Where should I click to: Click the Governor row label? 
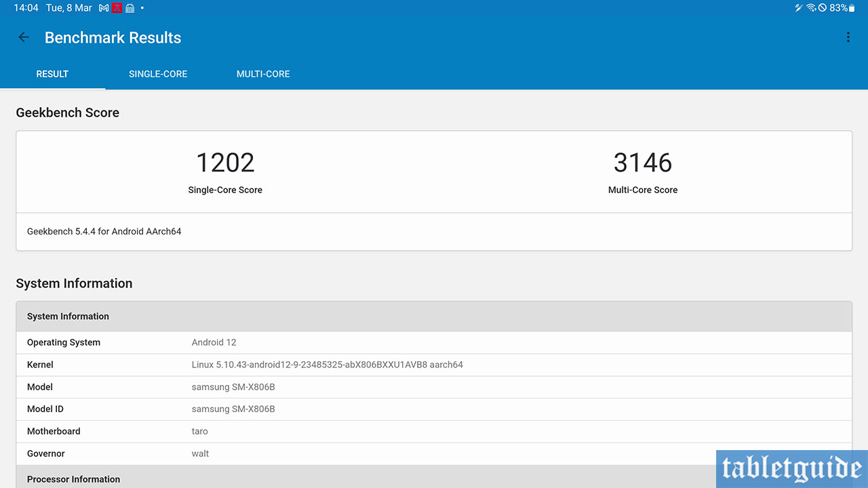(46, 453)
